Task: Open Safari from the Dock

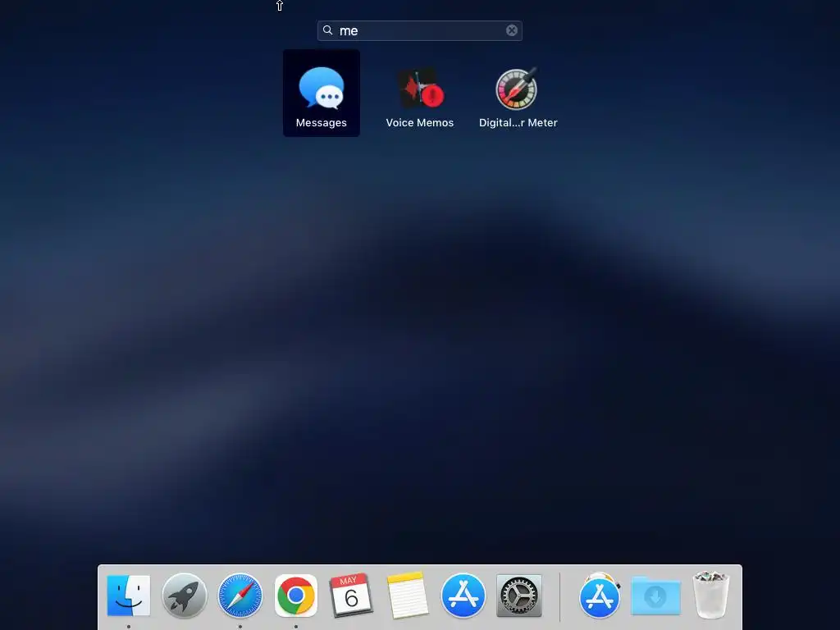Action: (240, 596)
